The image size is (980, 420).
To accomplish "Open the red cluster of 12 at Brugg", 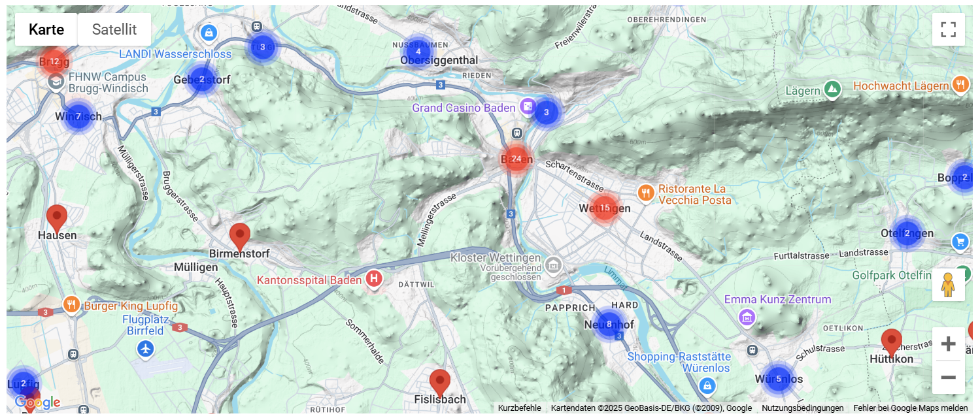I will pos(54,61).
